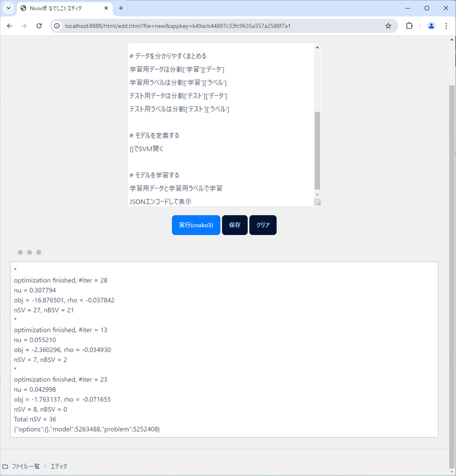Image resolution: width=456 pixels, height=476 pixels.
Task: View site information icon in address bar
Action: (x=57, y=26)
